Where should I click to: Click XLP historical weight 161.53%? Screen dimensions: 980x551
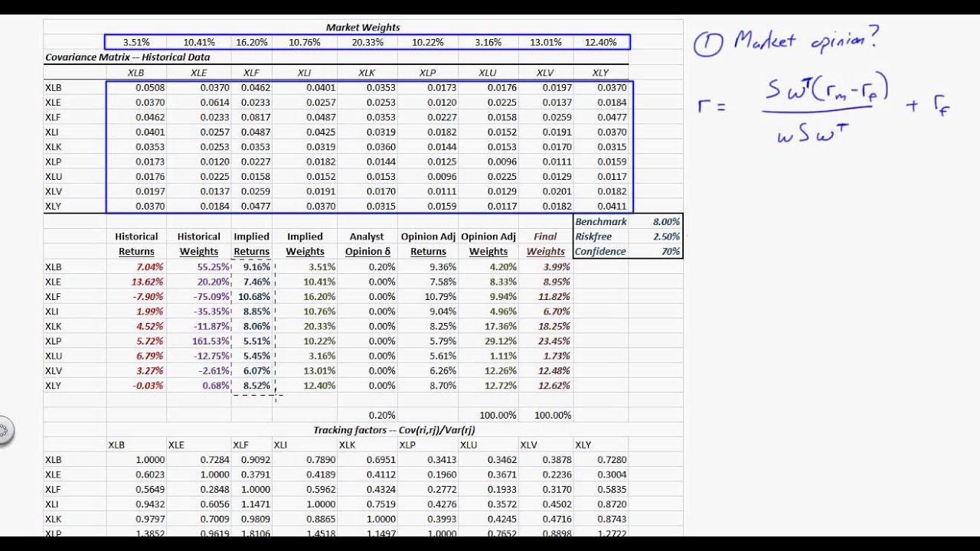[x=210, y=341]
